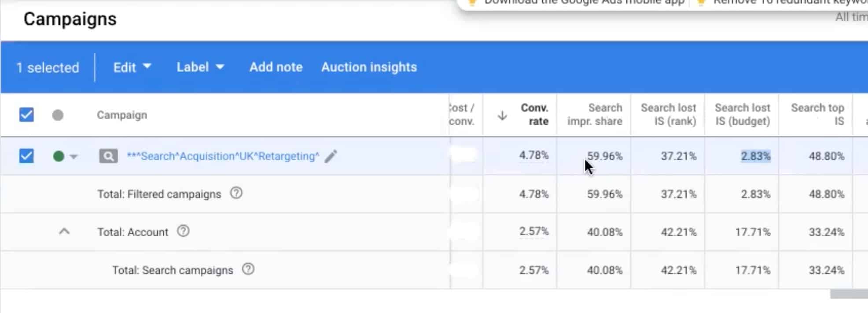Sort by Search lost IS (budget) header

point(743,115)
